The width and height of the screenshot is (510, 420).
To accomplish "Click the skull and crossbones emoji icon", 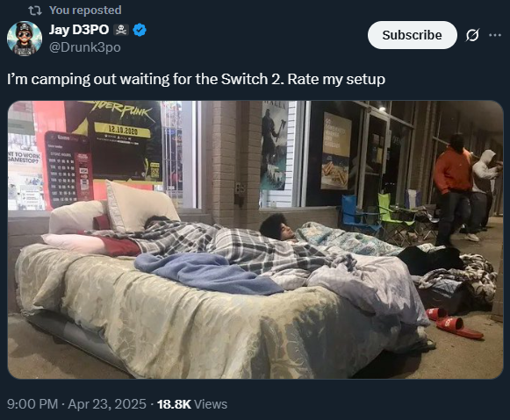I will tap(121, 30).
